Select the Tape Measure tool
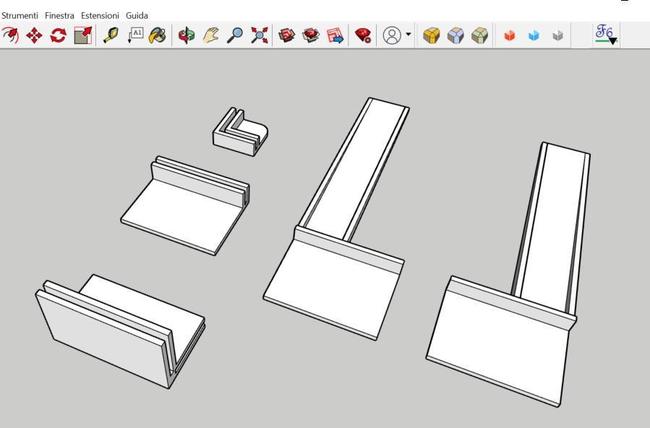650x428 pixels. (111, 35)
